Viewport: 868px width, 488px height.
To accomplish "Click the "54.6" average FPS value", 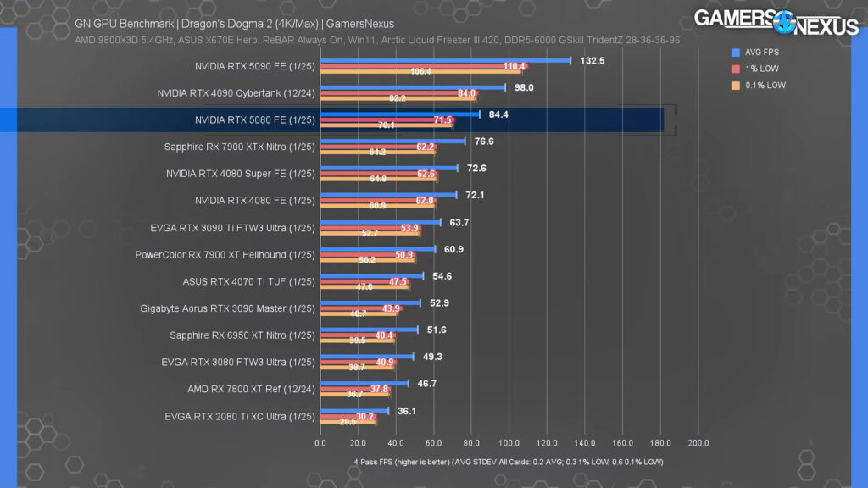I will click(442, 276).
